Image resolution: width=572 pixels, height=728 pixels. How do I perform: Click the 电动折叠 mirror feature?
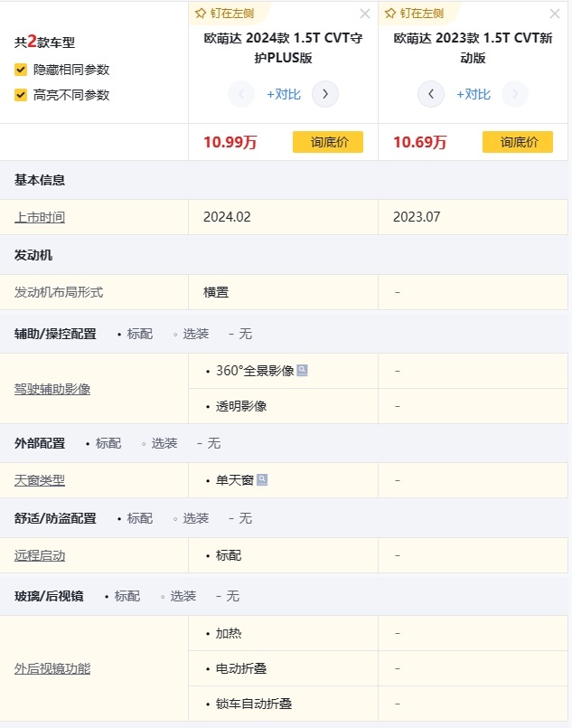[241, 668]
